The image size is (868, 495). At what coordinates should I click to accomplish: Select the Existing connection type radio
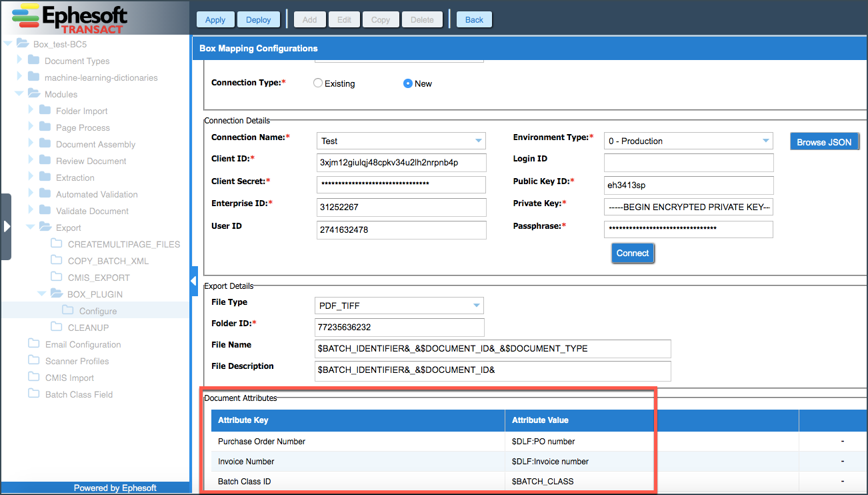click(318, 83)
